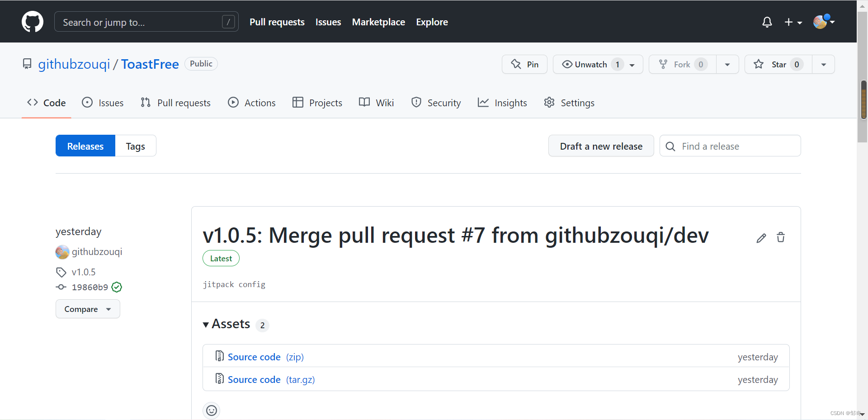Open Issues in the top navigation
Screen dimensions: 868x420
coord(328,22)
